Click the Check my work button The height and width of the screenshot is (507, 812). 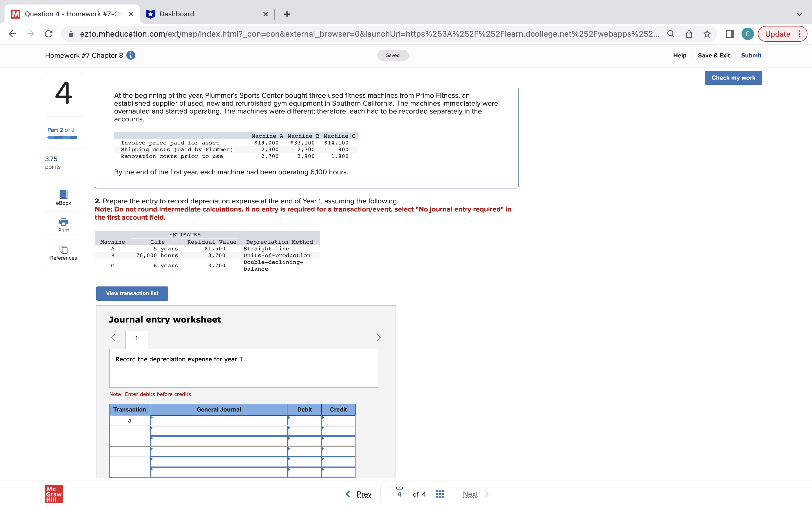(x=733, y=77)
